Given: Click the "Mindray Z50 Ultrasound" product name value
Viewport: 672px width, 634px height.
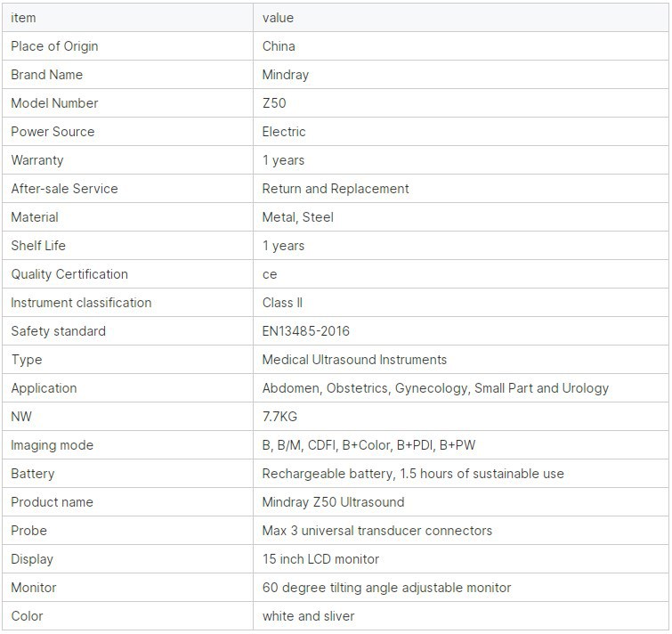Looking at the screenshot, I should click(x=333, y=502).
